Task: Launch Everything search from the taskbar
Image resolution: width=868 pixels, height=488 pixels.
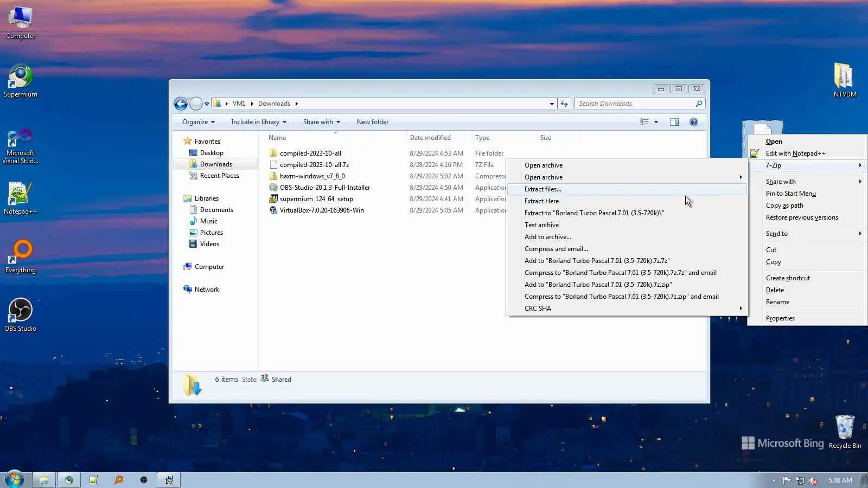Action: 119,480
